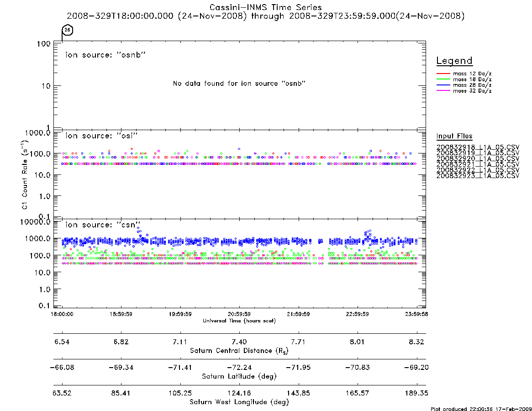Click the 23:59:58 time tick label
Viewport: 532px width, 411px height.
click(416, 314)
